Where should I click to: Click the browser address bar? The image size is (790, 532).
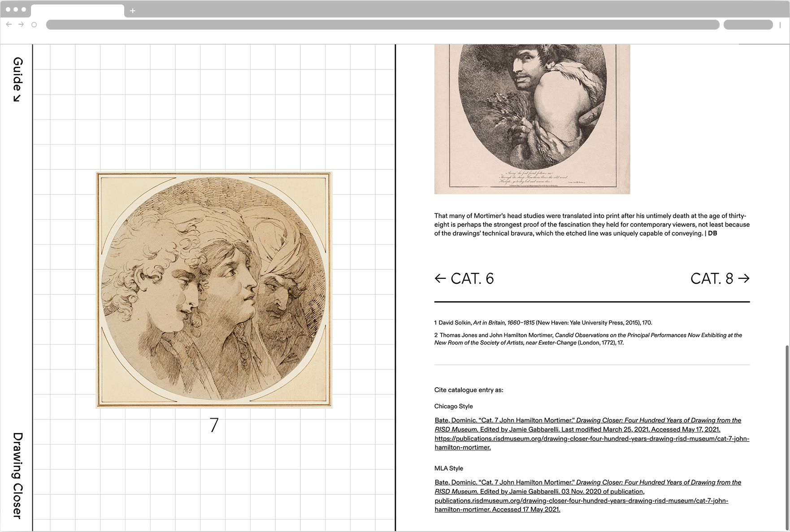tap(382, 25)
